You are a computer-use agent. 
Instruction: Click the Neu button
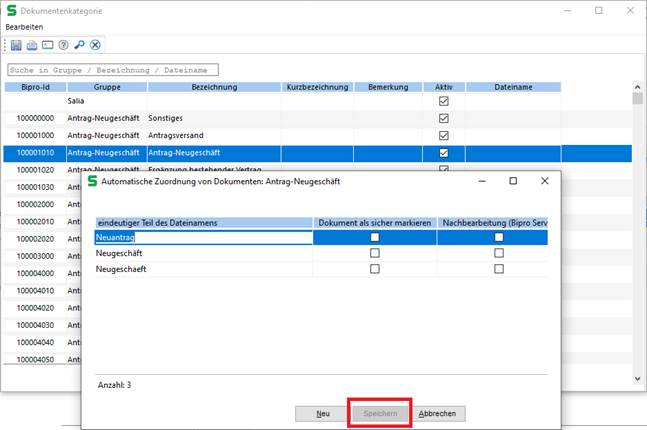322,413
